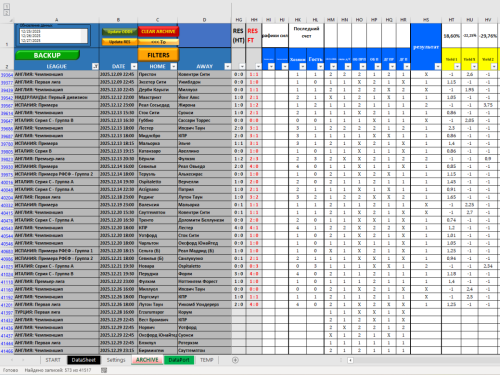The height and width of the screenshot is (375, 500).
Task: Open the Хозяин filter dropdown
Action: [302, 66]
